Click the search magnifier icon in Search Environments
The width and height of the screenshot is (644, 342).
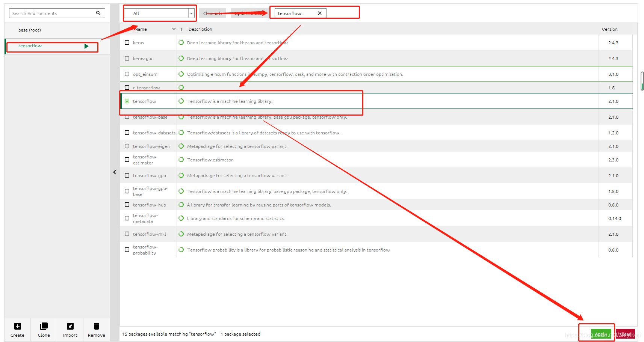[98, 13]
